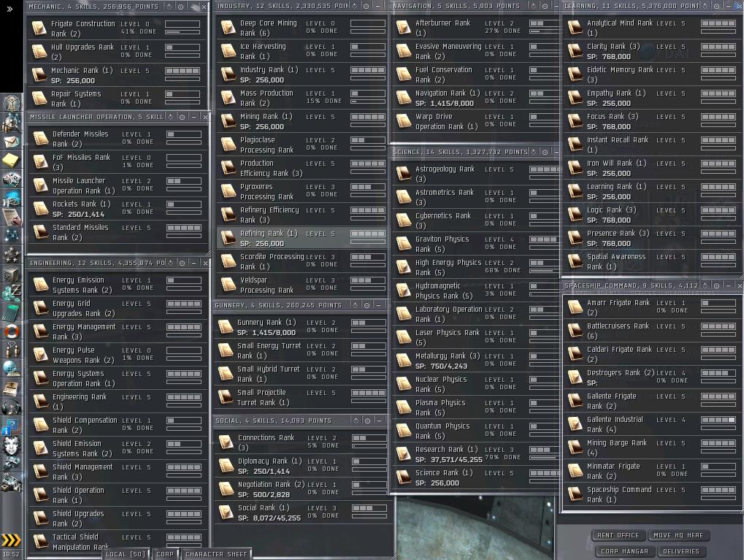Viewport: 744px width, 560px height.
Task: Open the mail envelope icon
Action: tap(12, 142)
